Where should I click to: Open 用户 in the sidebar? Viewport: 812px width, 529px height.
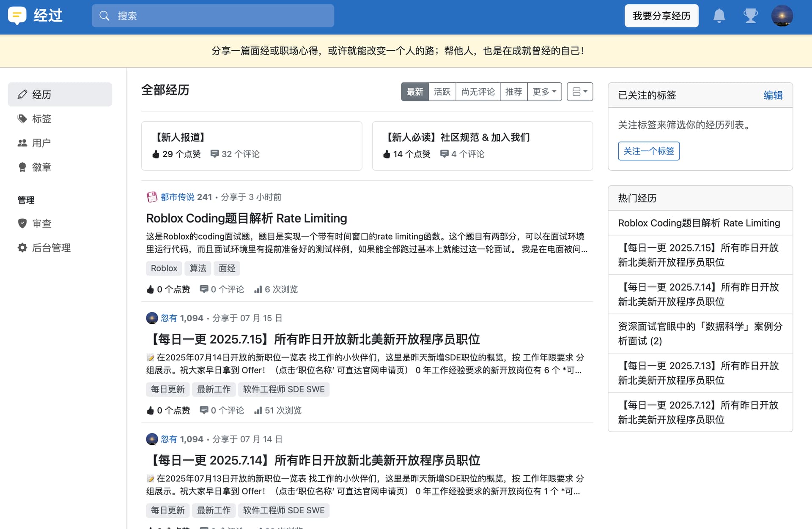(x=60, y=143)
